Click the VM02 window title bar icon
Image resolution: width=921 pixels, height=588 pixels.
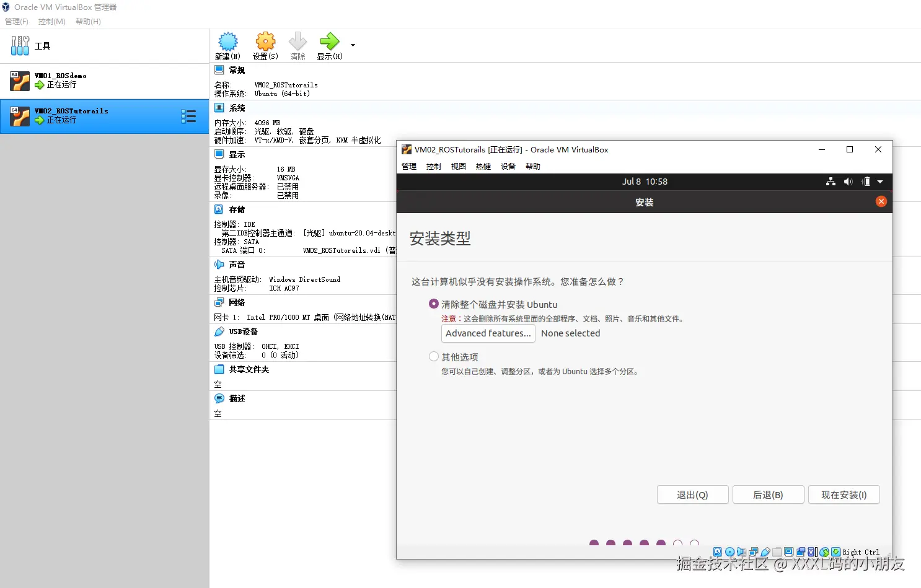point(407,149)
